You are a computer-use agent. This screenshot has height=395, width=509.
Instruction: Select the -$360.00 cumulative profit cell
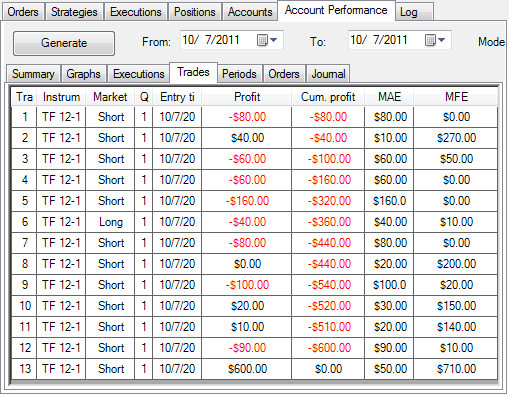(x=328, y=222)
